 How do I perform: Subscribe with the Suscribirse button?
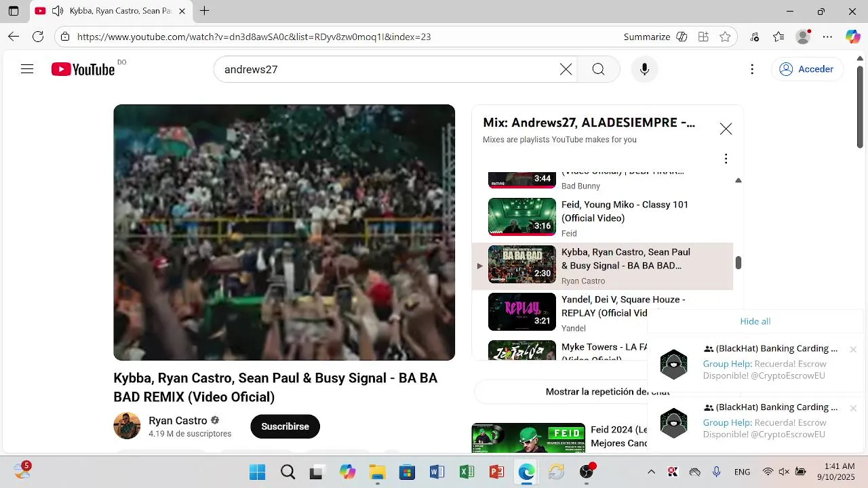[x=285, y=426]
